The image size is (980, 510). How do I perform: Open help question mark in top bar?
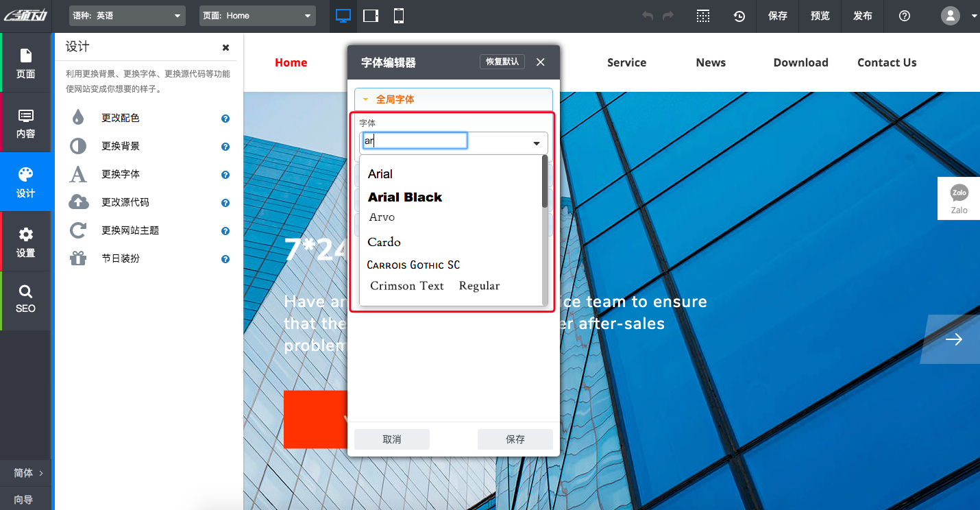(x=905, y=16)
